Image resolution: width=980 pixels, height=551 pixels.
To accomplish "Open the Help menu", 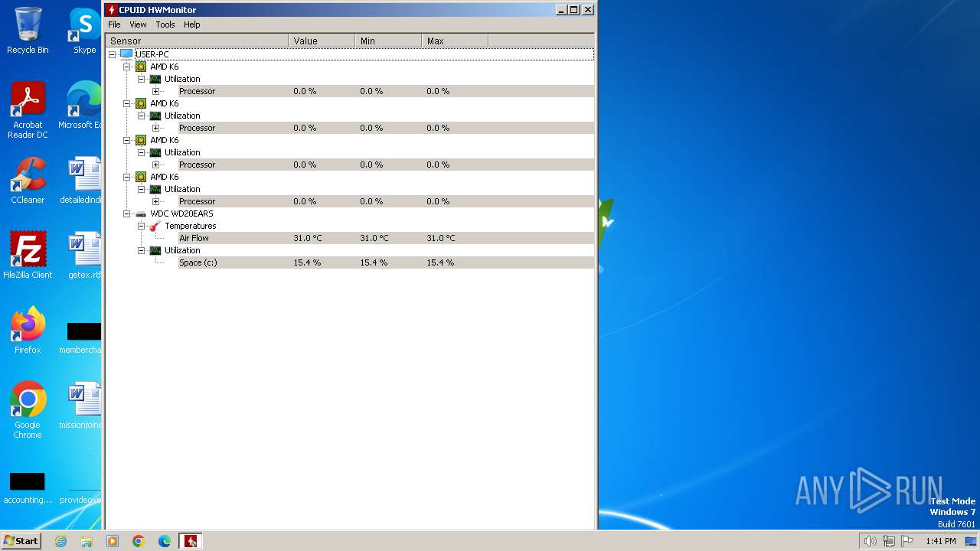I will [x=191, y=24].
